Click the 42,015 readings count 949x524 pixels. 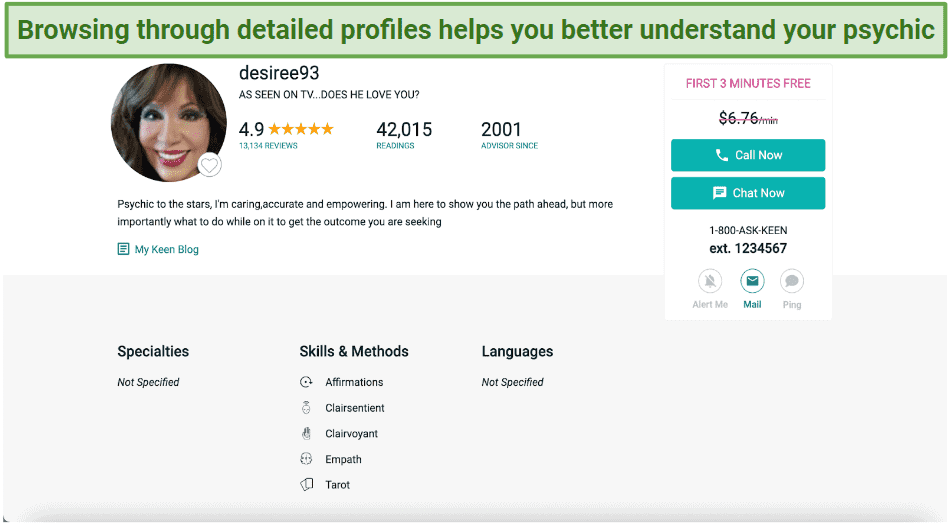point(404,129)
